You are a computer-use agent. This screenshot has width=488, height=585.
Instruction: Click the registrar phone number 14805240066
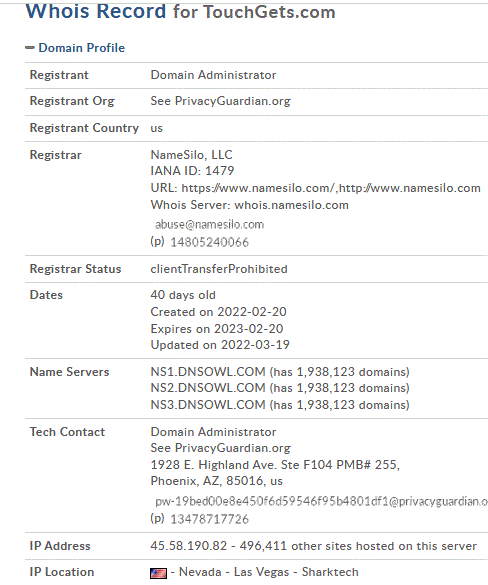pos(209,243)
